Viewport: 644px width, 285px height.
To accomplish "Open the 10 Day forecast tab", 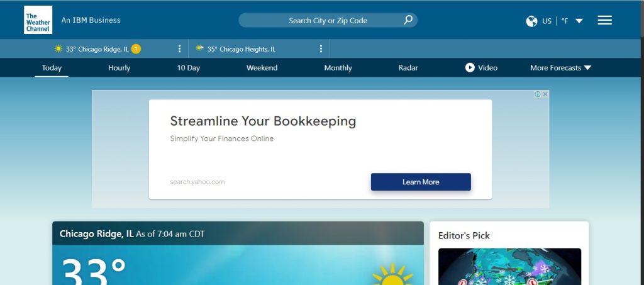I will [189, 68].
